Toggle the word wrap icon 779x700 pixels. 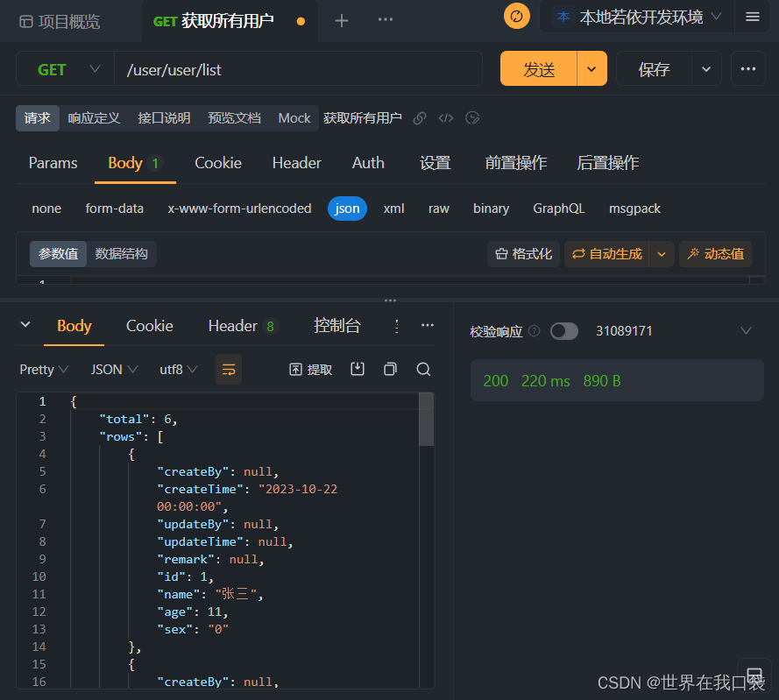pos(229,369)
